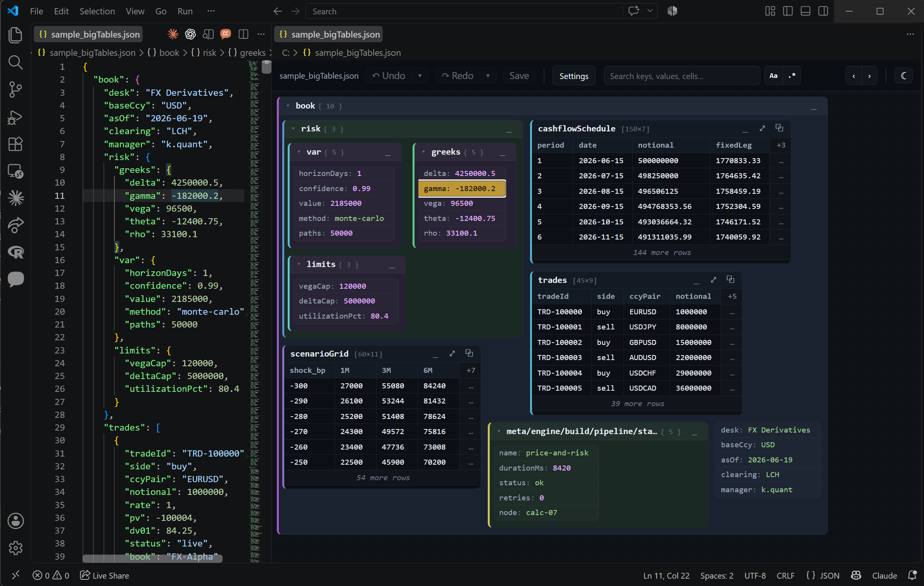This screenshot has height=586, width=924.
Task: Open the Explorer view in activity bar
Action: (16, 35)
